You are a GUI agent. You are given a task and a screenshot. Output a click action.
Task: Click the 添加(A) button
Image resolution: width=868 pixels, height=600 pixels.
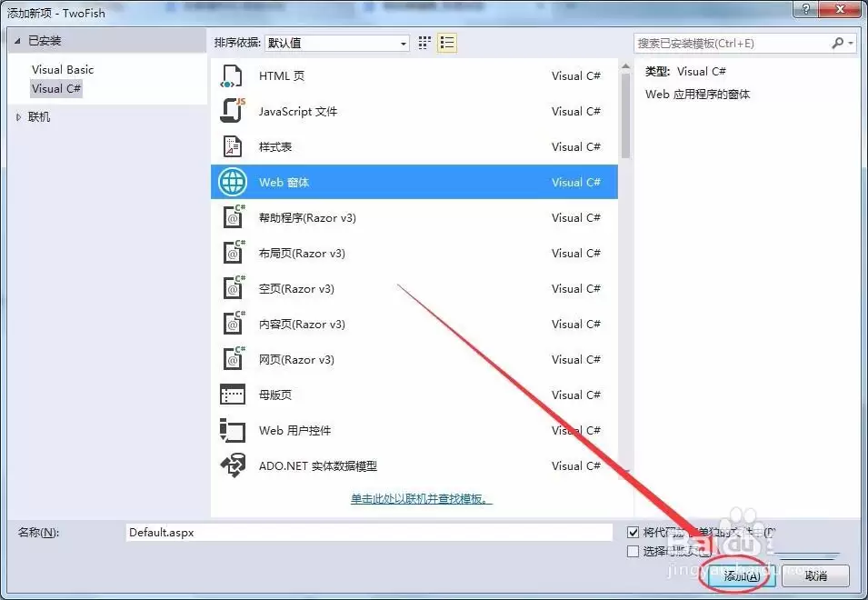pyautogui.click(x=738, y=575)
